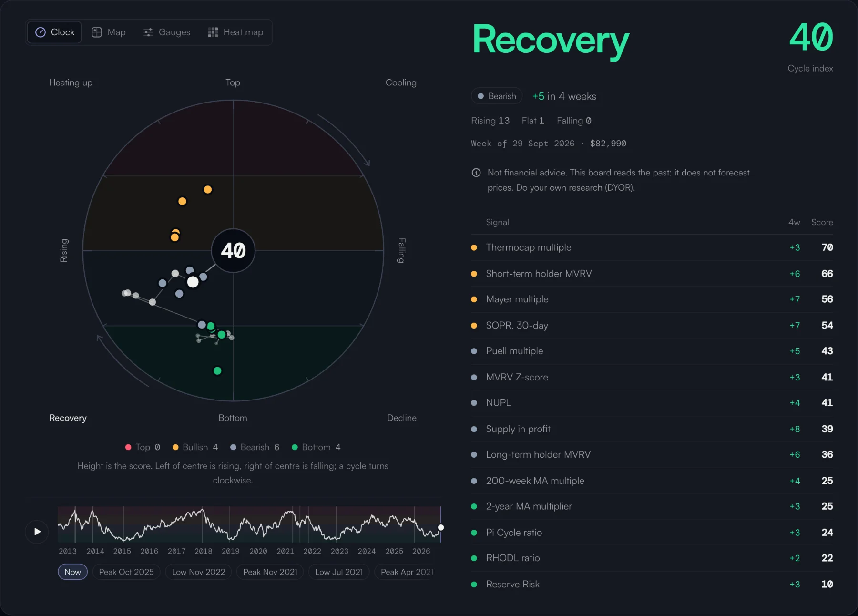Click the Bullish 4 legend entry

click(195, 447)
